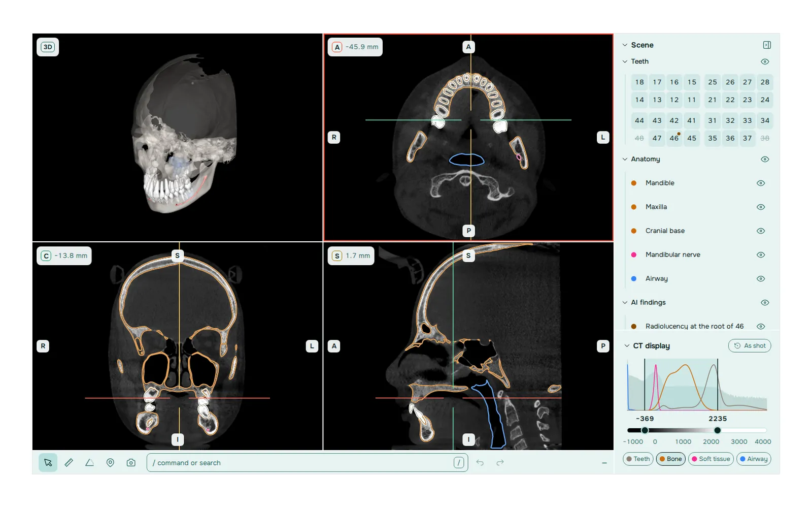Viewport: 812px width, 508px height.
Task: Collapse the Teeth section
Action: tap(625, 61)
